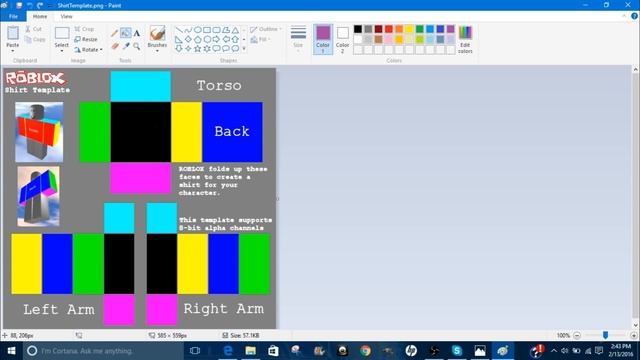
Task: Pick the yellow palette swatch
Action: point(409,29)
